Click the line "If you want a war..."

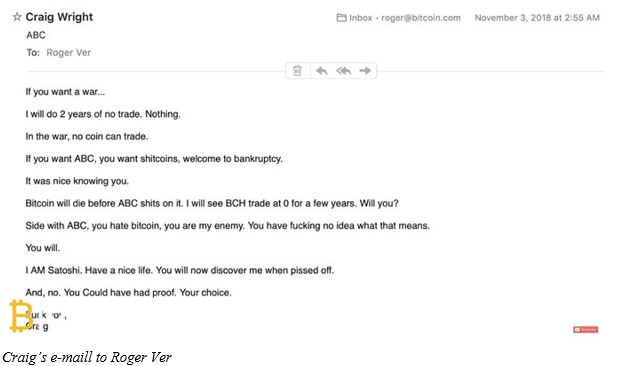tap(65, 92)
